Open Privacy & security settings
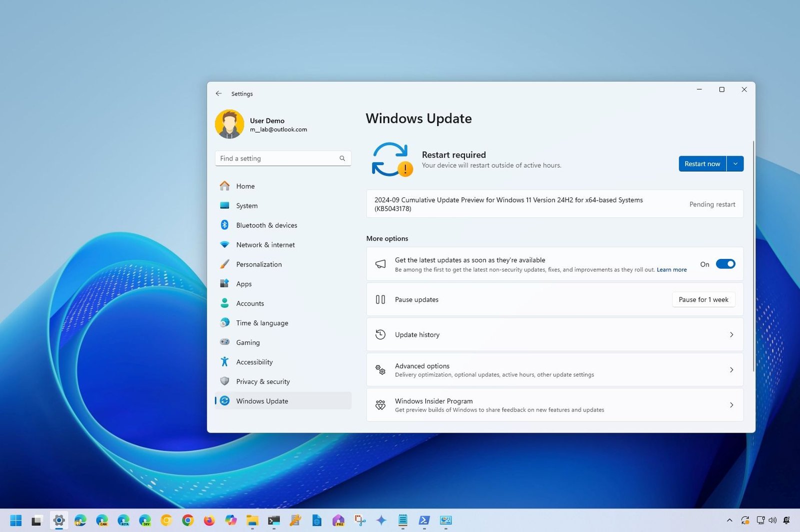The height and width of the screenshot is (532, 800). coord(283,381)
